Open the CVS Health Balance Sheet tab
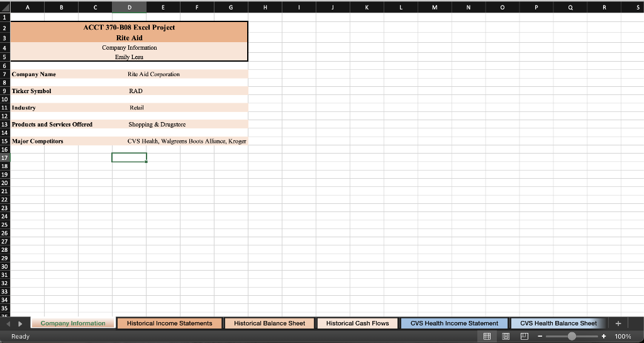 coord(558,323)
